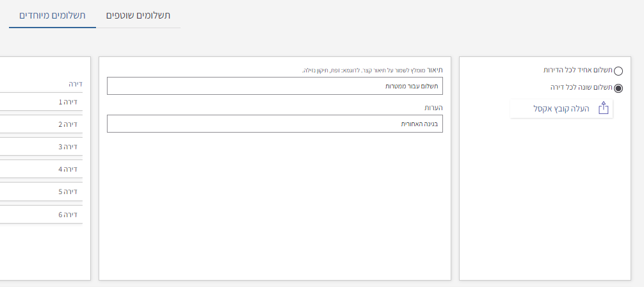Switch to the תשלומים שוטפים tab

coord(138,15)
